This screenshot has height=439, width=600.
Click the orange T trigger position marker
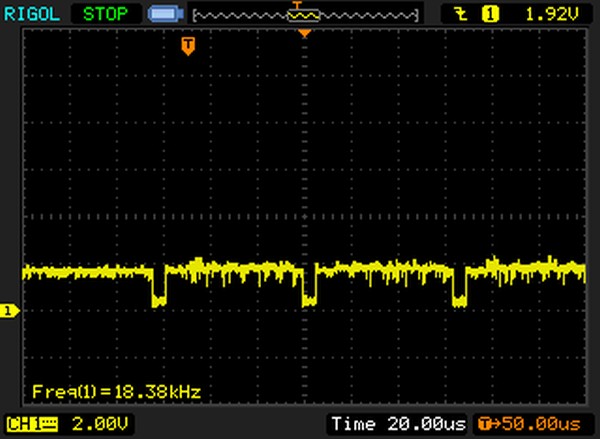[x=187, y=45]
